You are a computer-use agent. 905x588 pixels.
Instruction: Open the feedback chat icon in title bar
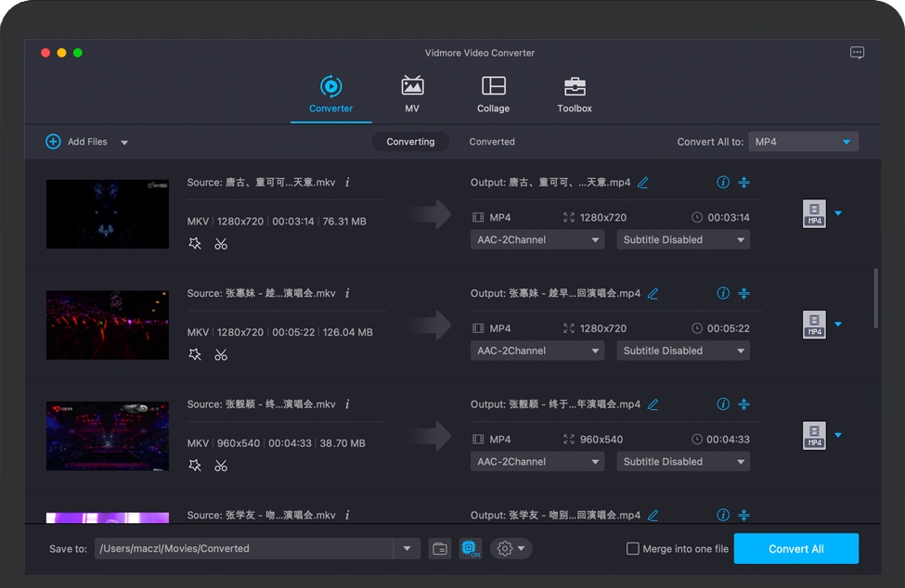[x=857, y=53]
